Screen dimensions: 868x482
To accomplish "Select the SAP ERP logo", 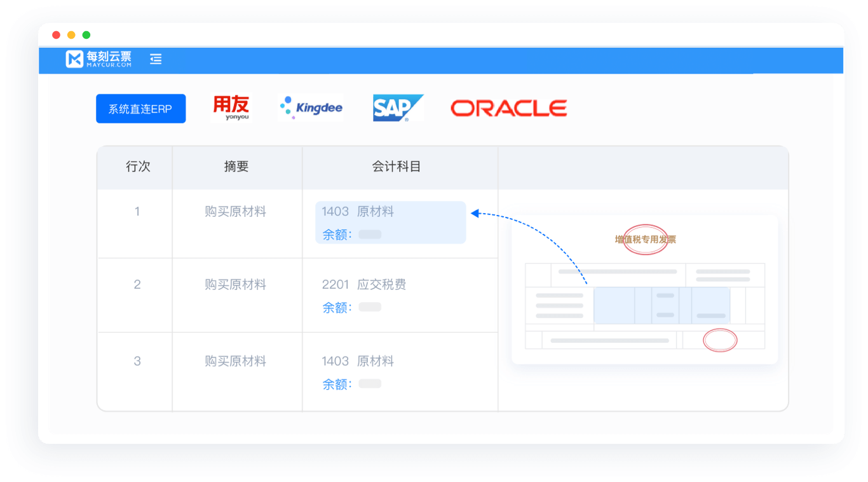I will (x=398, y=108).
